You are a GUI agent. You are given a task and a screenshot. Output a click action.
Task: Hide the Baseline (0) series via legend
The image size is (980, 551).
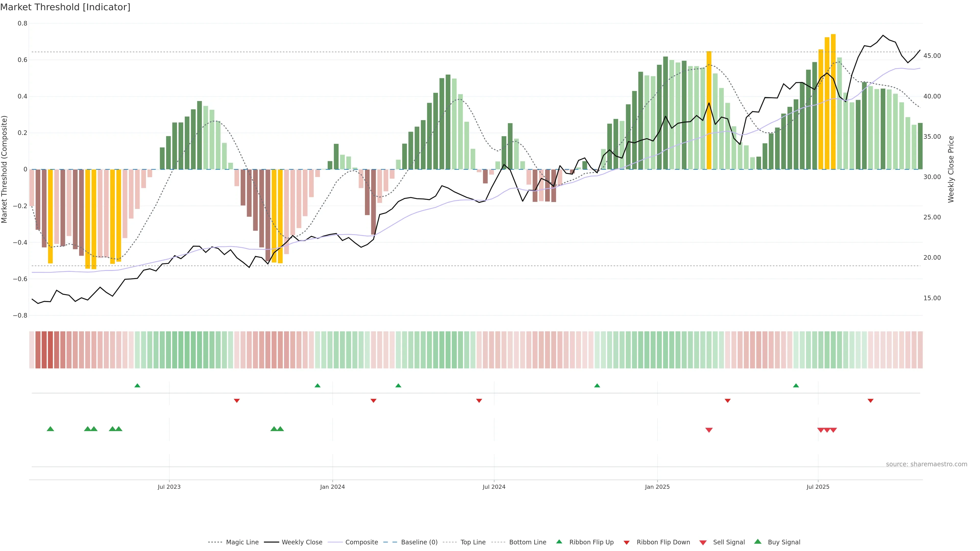click(419, 542)
